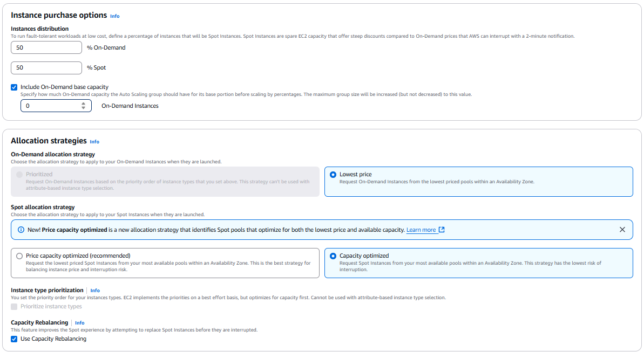Click the % Spot input field
This screenshot has width=644, height=352.
(46, 68)
